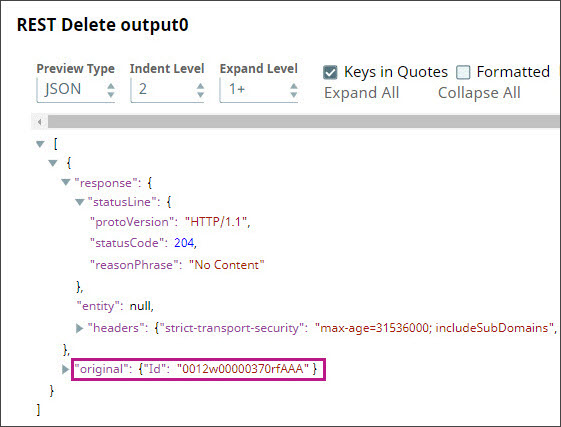Open the Preview Type JSON dropdown
The image size is (561, 427).
coord(75,89)
